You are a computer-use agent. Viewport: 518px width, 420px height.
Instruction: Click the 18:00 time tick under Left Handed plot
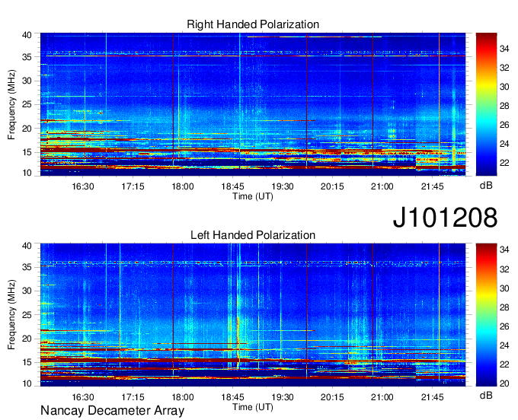[x=183, y=397]
